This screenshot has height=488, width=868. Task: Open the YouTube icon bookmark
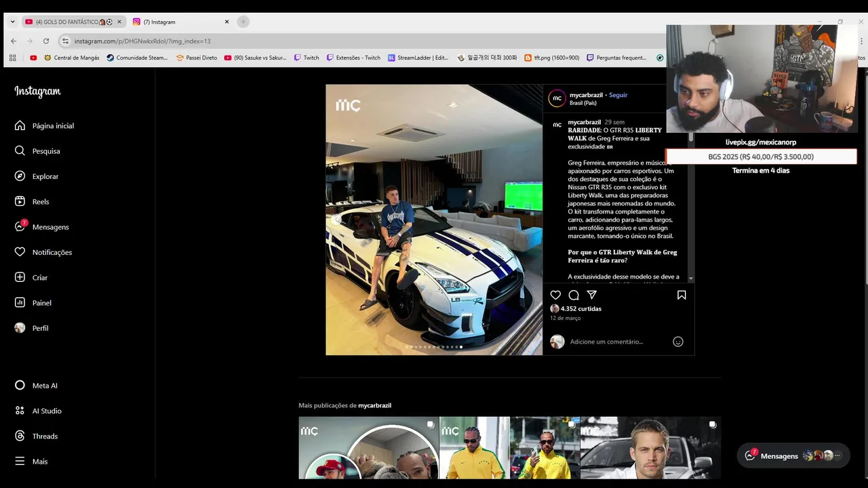coord(33,58)
